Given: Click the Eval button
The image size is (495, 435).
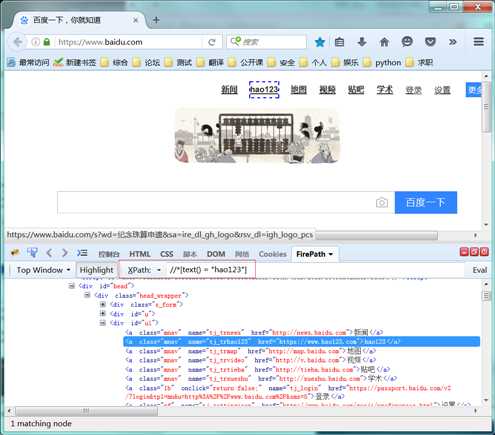Looking at the screenshot, I should coord(480,270).
